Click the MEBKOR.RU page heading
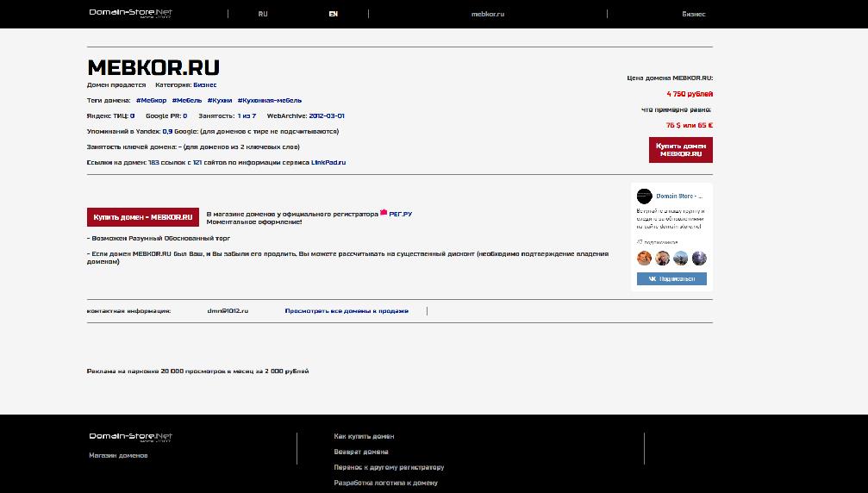Screen dimensions: 868x493 153,67
